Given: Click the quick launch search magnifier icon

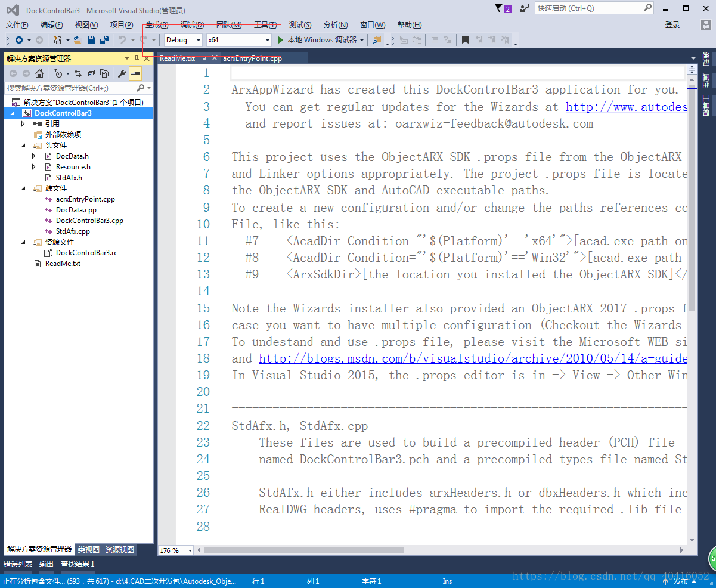Looking at the screenshot, I should (x=648, y=8).
